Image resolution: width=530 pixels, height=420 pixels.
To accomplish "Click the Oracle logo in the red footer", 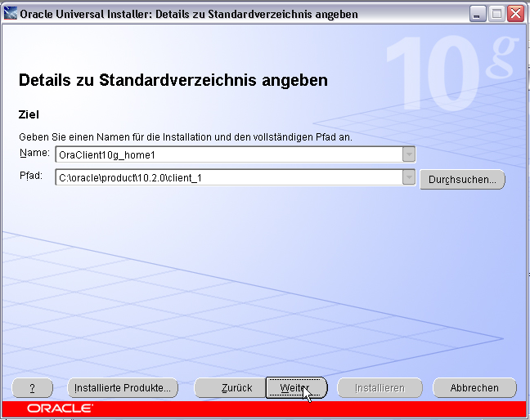I will 60,408.
